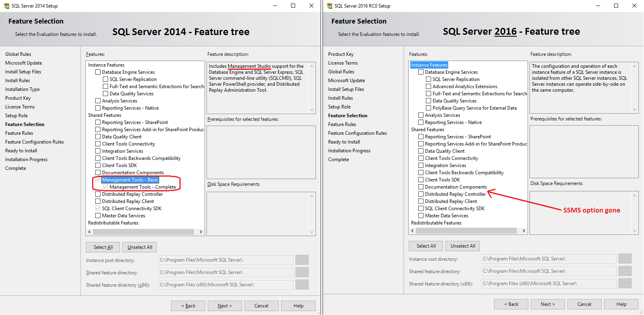Check Analysis Services in 2014 Setup window
The width and height of the screenshot is (644, 315).
point(98,101)
